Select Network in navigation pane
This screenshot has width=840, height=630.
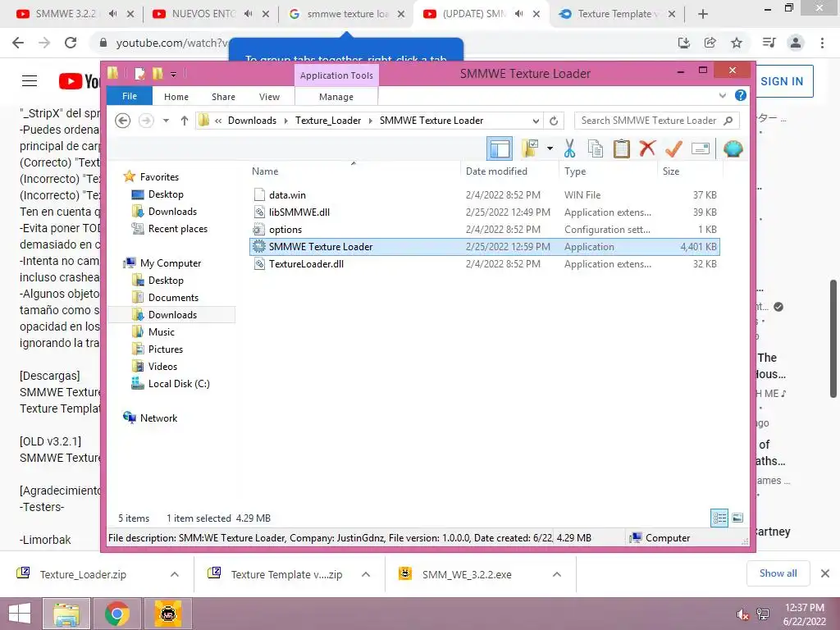[158, 418]
